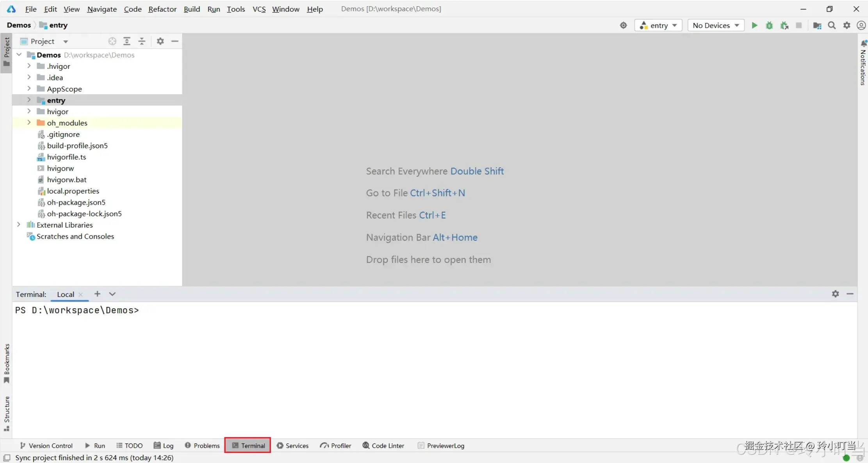Open Search Everywhere magnifier icon
This screenshot has height=463, width=868.
pyautogui.click(x=832, y=25)
